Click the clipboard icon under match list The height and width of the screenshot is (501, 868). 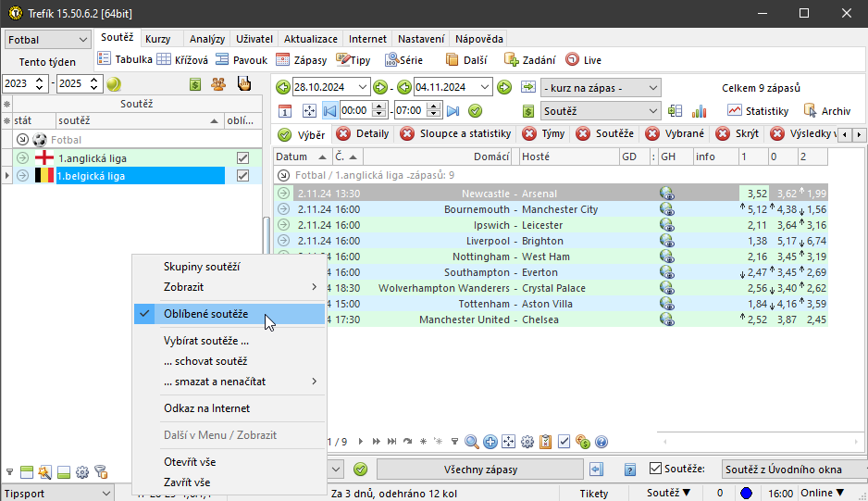(545, 442)
